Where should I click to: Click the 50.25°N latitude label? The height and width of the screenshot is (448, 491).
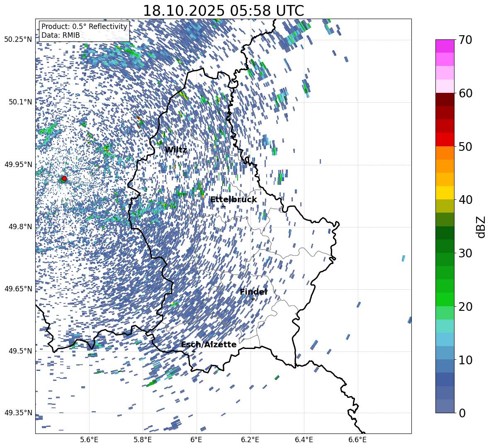(18, 40)
